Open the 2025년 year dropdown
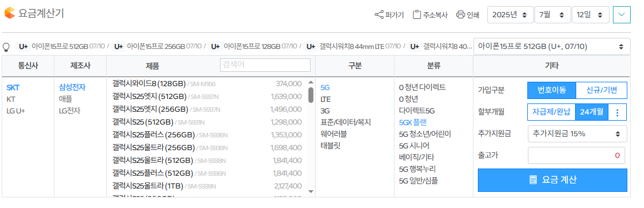This screenshot has width=644, height=208. pos(510,15)
